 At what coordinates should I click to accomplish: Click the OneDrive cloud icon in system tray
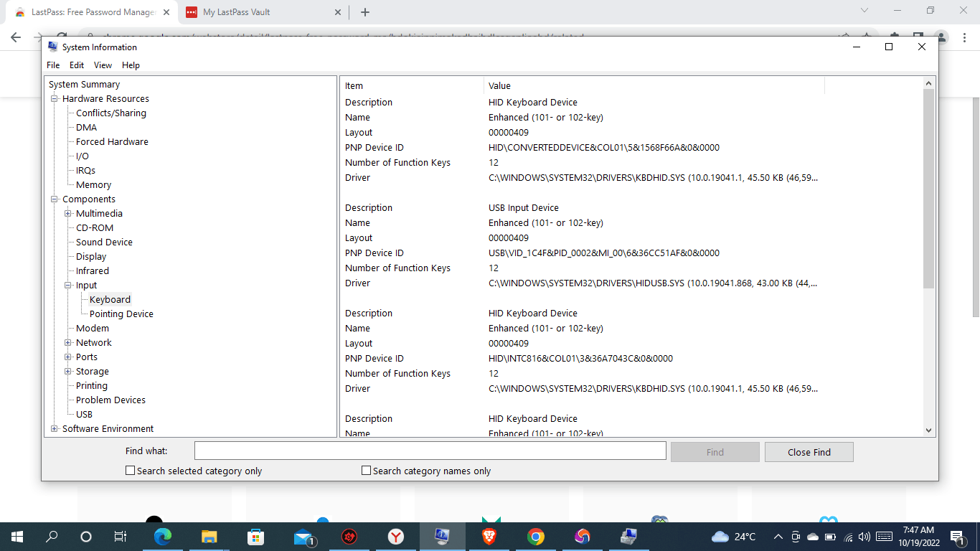click(813, 536)
